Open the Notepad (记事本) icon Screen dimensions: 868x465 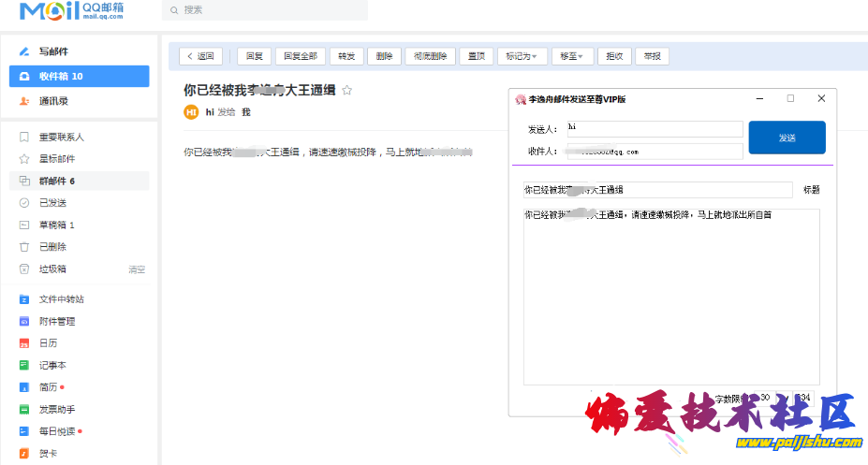24,366
